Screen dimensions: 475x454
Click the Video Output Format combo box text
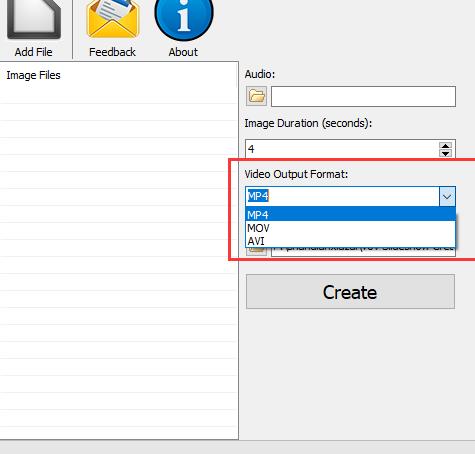coord(342,196)
